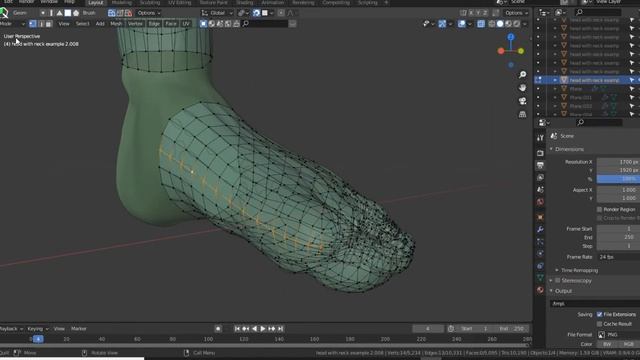Screen dimensions: 640x360
Task: Toggle viewport gizmo display
Action: pyautogui.click(x=442, y=24)
